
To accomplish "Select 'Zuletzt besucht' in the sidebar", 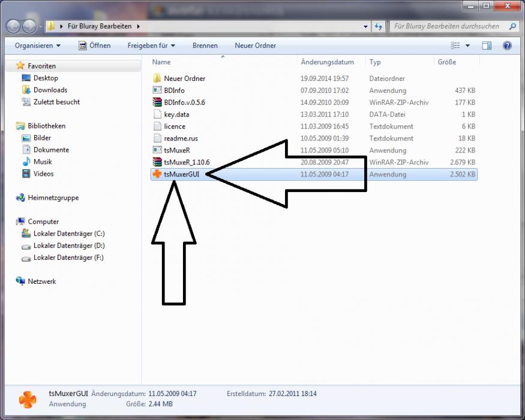I will (x=56, y=102).
